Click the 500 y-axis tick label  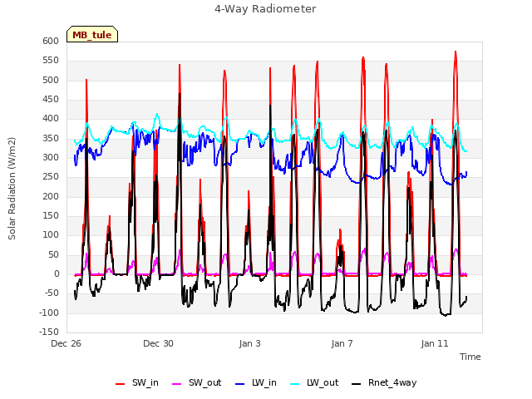click(x=51, y=80)
